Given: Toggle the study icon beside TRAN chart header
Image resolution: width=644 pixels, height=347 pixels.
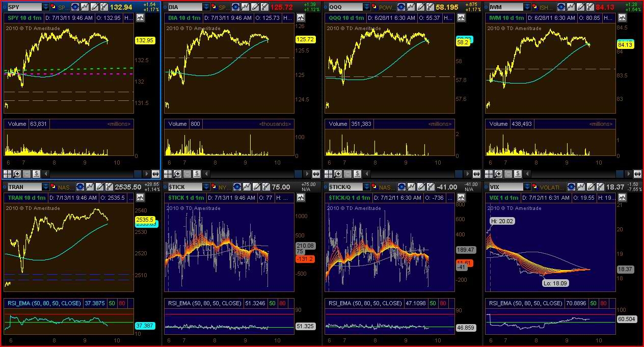Looking at the screenshot, I should (x=140, y=198).
